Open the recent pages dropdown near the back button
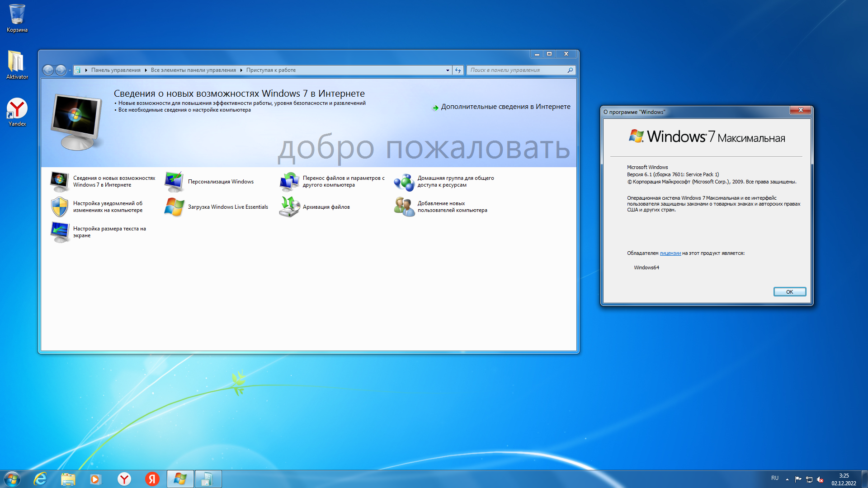Screen dimensions: 868x488 [70, 70]
